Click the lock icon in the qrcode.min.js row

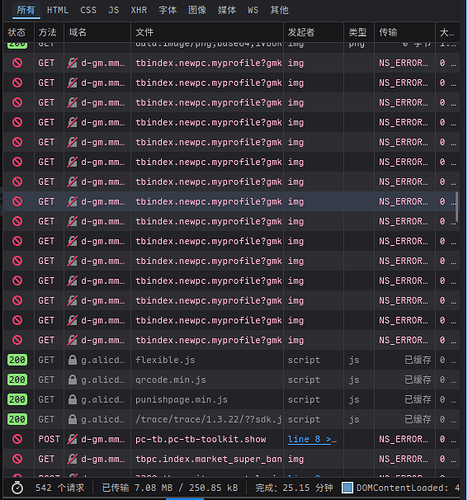point(72,380)
